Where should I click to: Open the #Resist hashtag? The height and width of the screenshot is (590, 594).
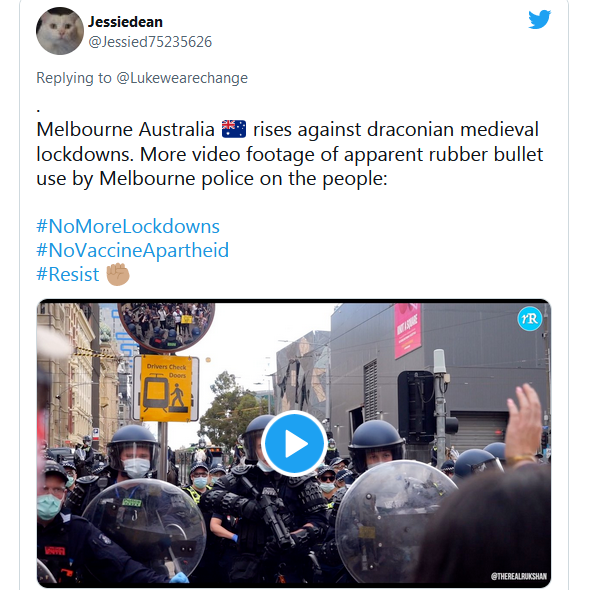(68, 274)
